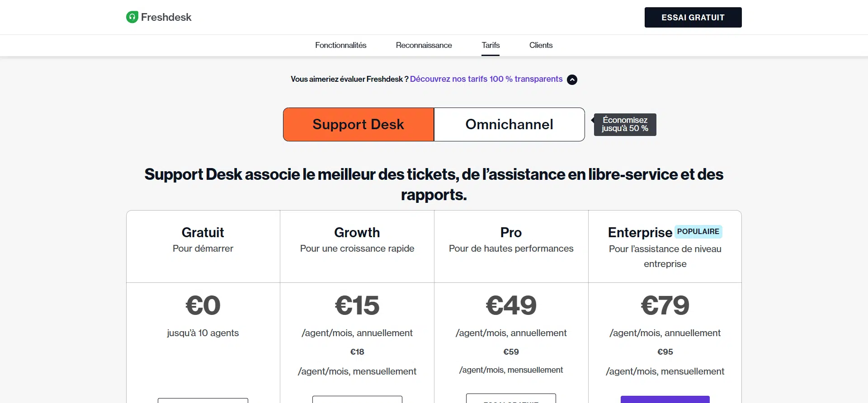The width and height of the screenshot is (868, 403).
Task: Click the Growth plan signup button
Action: (357, 399)
